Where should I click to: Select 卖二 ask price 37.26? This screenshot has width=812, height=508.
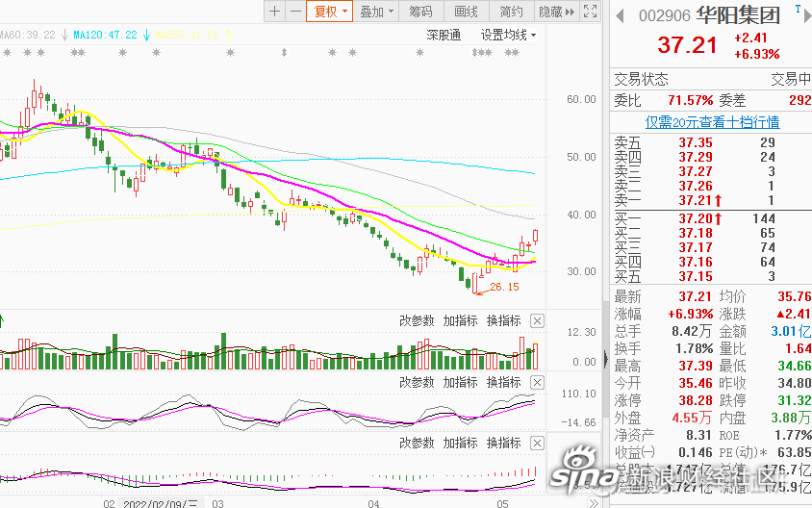coord(696,186)
